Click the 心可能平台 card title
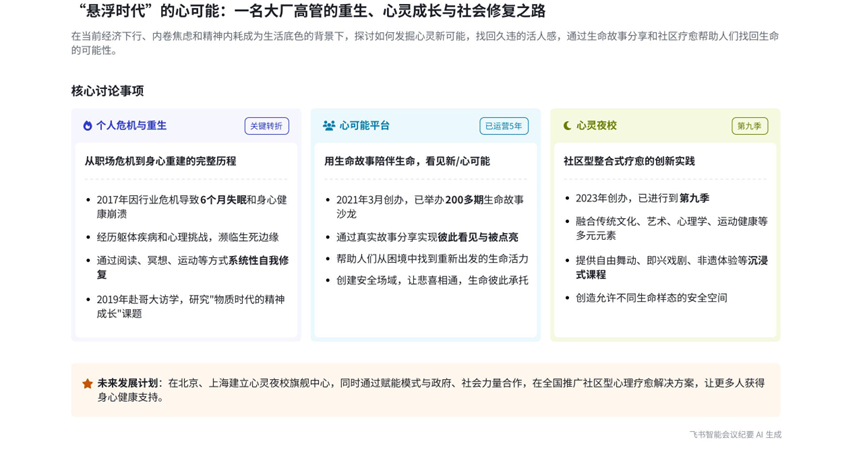Viewport: 863px width, 450px height. click(x=364, y=126)
